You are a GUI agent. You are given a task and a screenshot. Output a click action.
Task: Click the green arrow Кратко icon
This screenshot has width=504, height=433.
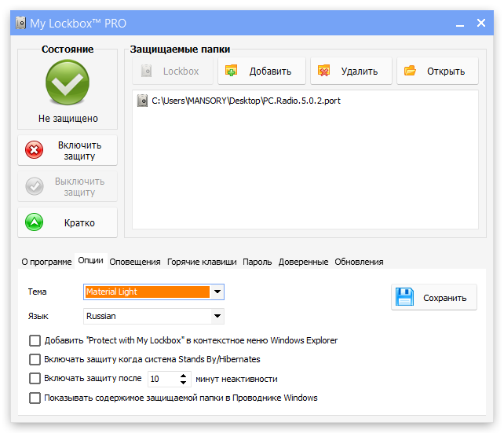tap(35, 222)
